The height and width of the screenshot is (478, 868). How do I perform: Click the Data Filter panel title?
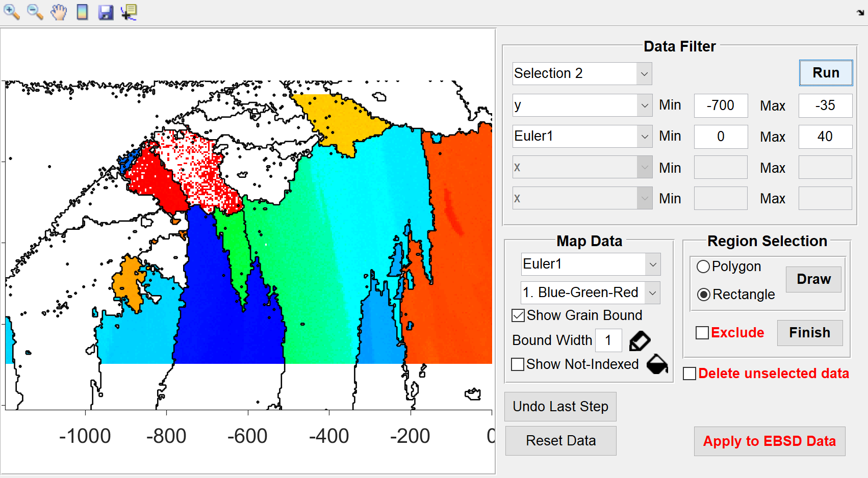680,46
